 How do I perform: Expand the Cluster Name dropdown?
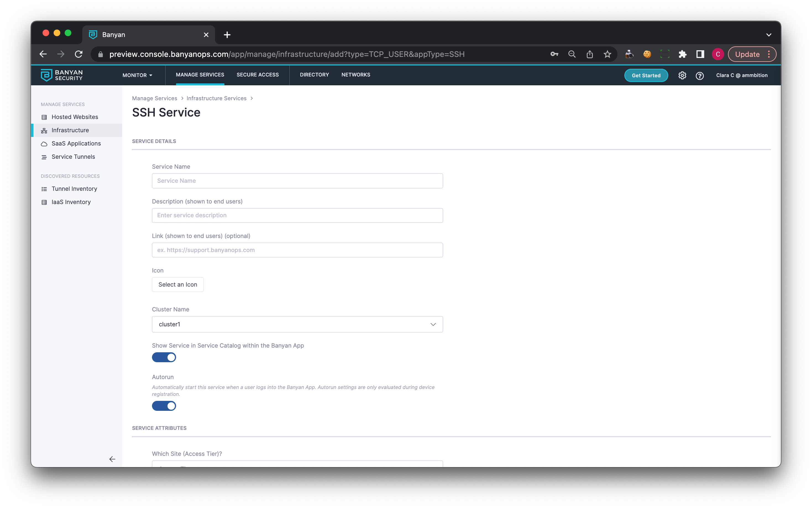(x=297, y=324)
